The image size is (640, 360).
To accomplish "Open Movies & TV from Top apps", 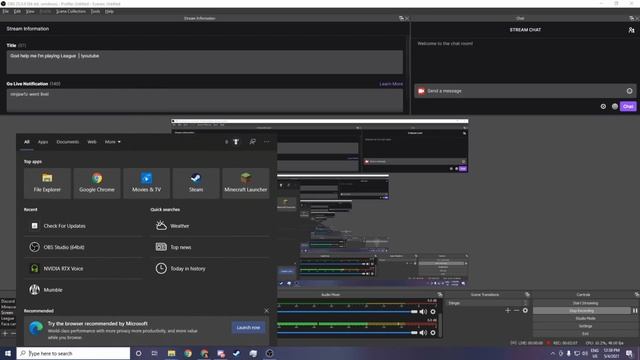I will (147, 183).
